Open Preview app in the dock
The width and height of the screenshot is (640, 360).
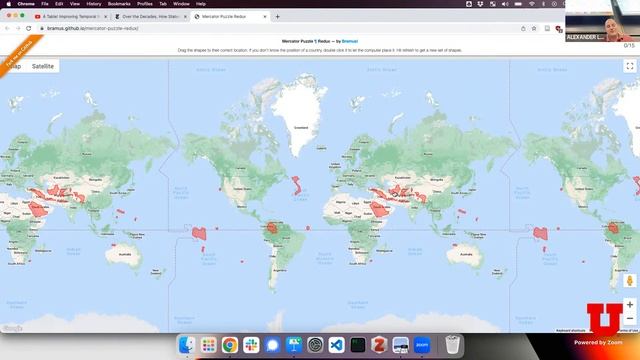[x=400, y=345]
